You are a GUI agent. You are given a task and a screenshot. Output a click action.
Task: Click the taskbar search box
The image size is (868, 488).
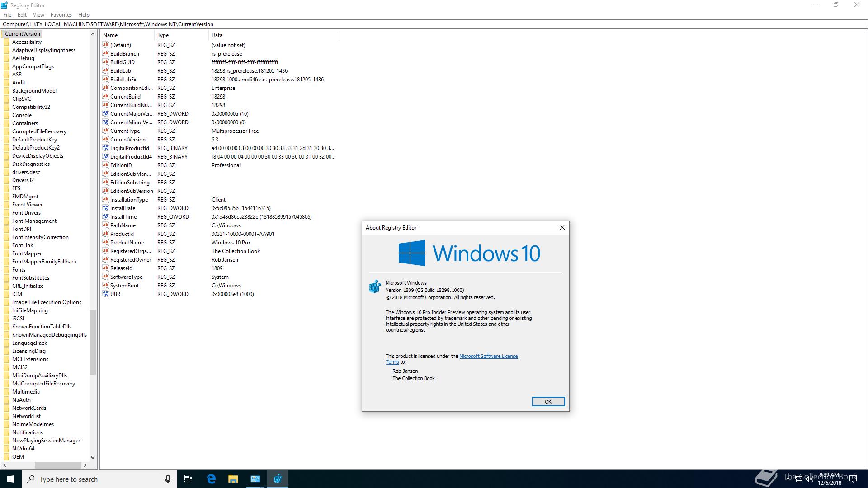tap(99, 479)
